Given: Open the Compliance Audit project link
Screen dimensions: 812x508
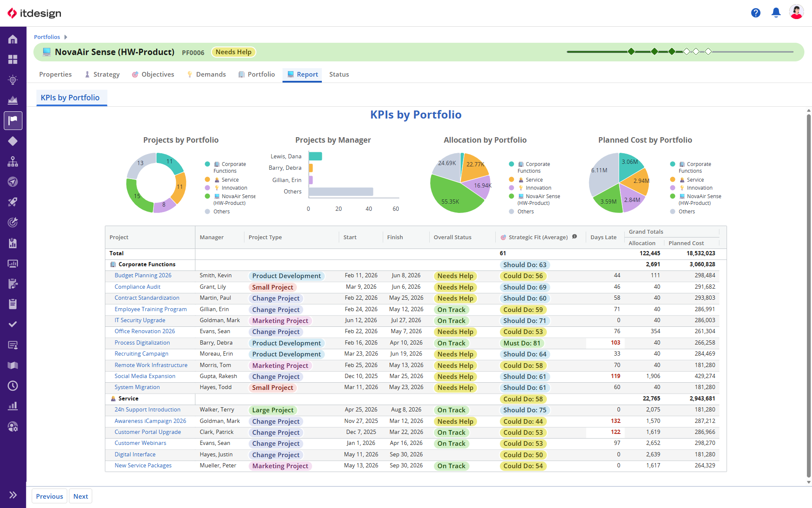Looking at the screenshot, I should click(137, 287).
